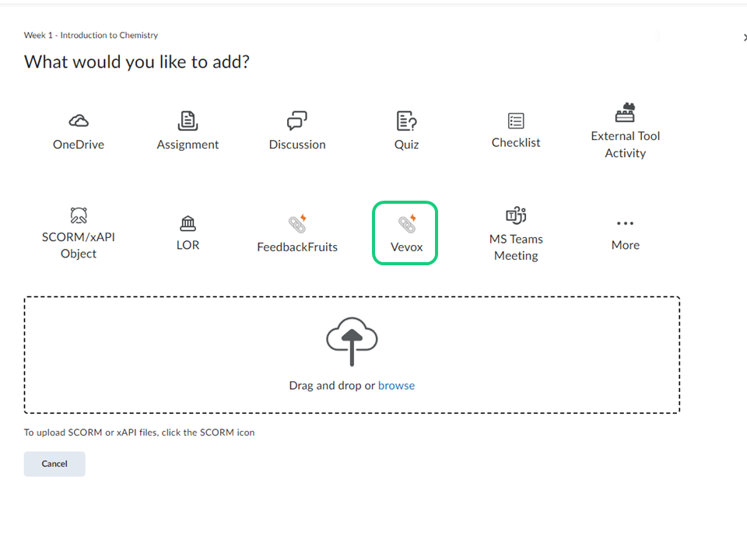The height and width of the screenshot is (560, 747).
Task: Add an MS Teams Meeting via Teams icon
Action: 516,216
